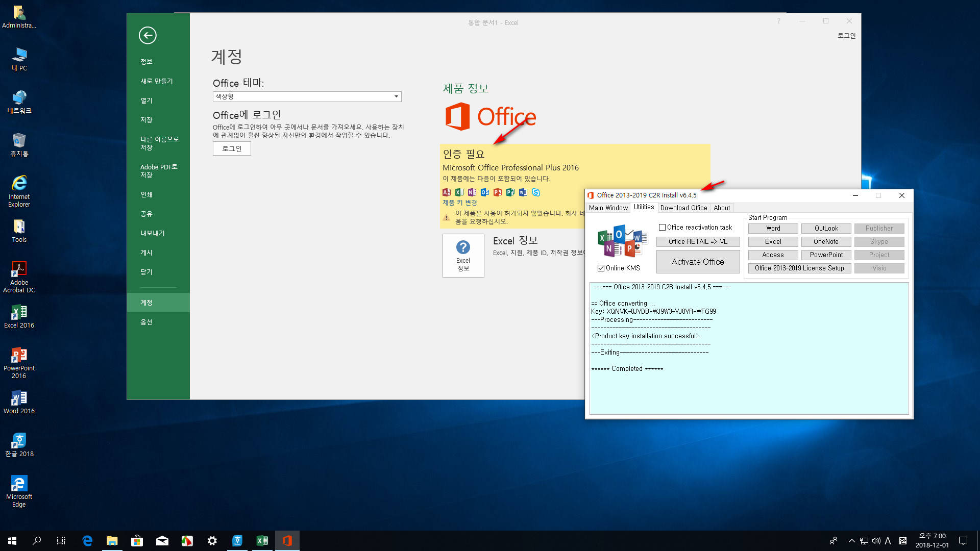This screenshot has height=551, width=980.
Task: Open the Windows Start menu
Action: (12, 541)
